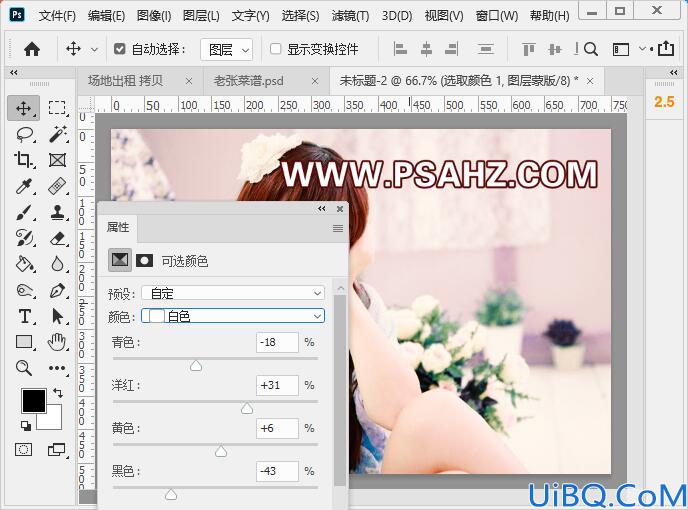Click the 黑色 value field showing -43
688x510 pixels.
coord(277,471)
